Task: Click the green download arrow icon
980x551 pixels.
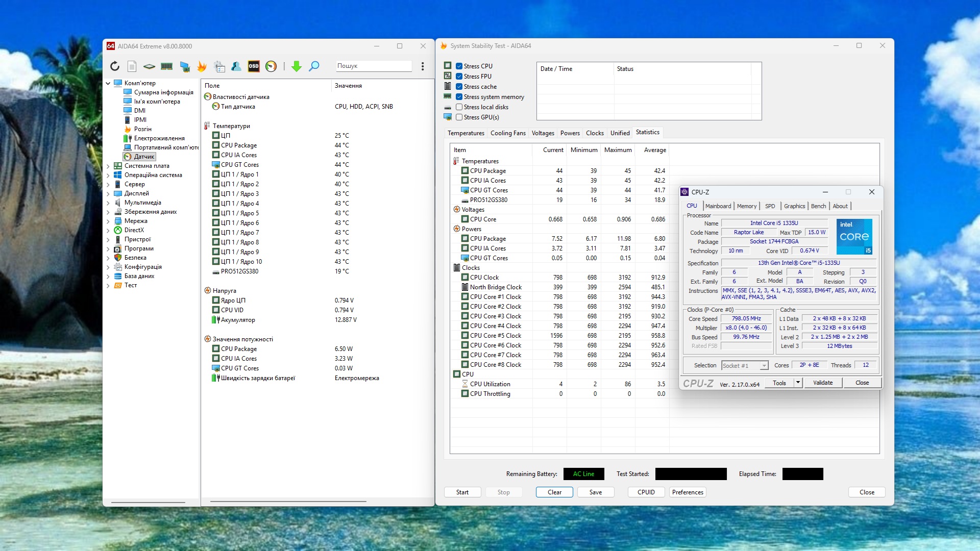Action: pyautogui.click(x=297, y=66)
